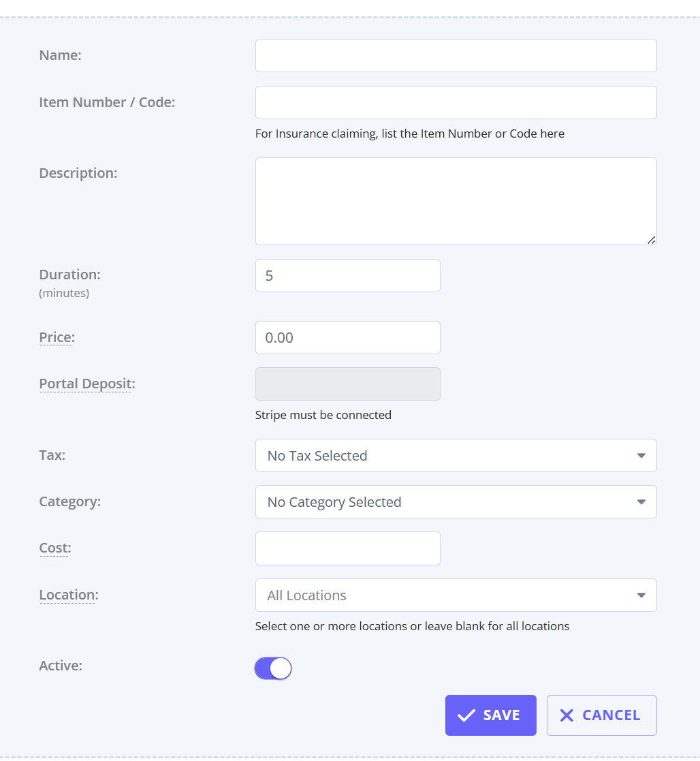Select the Duration minutes field
Screen dimensions: 700x761
pos(347,276)
